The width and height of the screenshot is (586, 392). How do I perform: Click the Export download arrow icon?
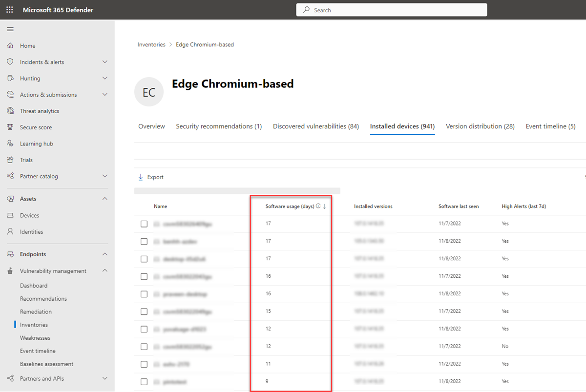(141, 177)
